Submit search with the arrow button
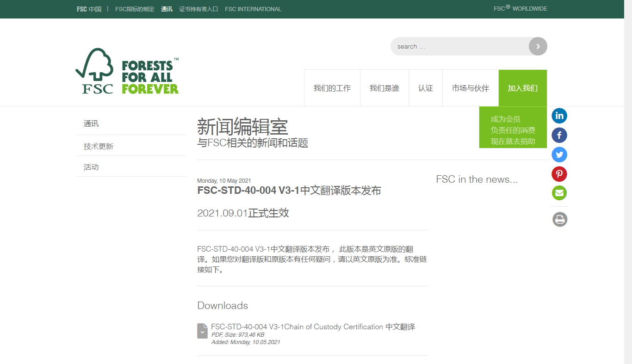632x364 pixels. 538,46
